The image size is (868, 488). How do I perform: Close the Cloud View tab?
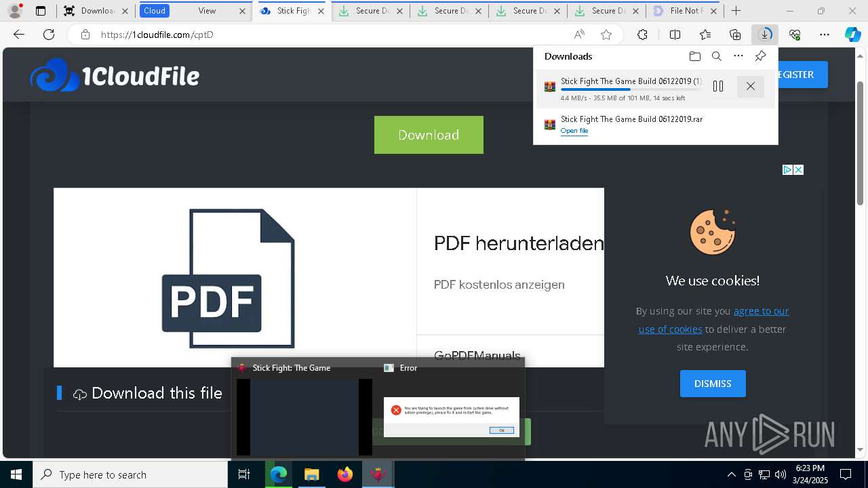(x=243, y=11)
